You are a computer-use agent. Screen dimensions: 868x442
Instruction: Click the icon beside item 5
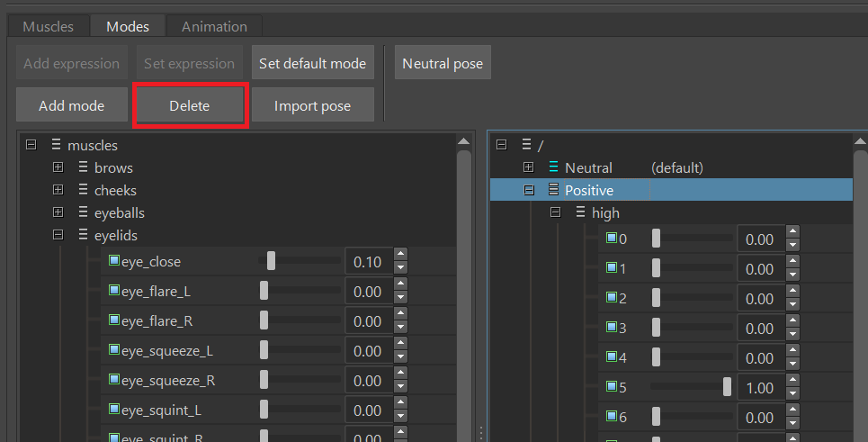pyautogui.click(x=612, y=387)
